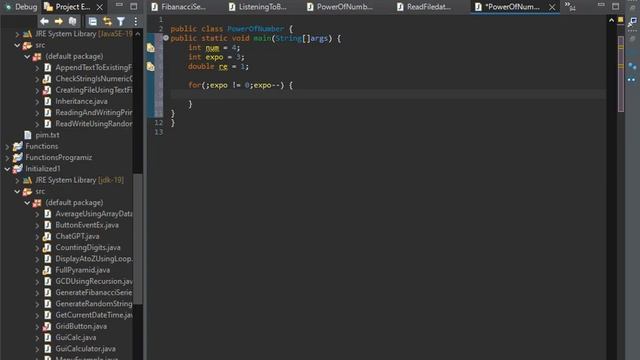Screen dimensions: 640x360
Task: Switch to the ReadFiledat... editor tab
Action: pos(424,7)
